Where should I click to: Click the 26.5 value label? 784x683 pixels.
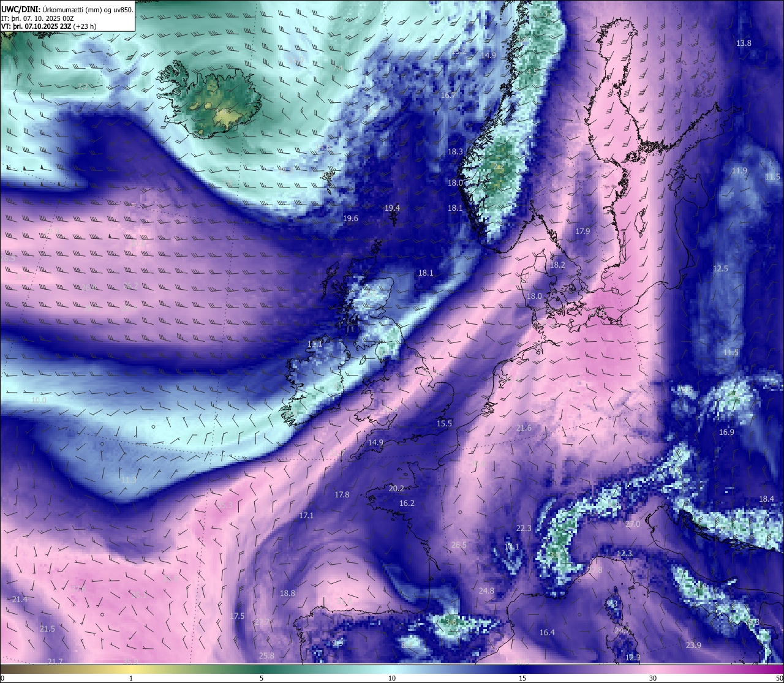point(459,545)
